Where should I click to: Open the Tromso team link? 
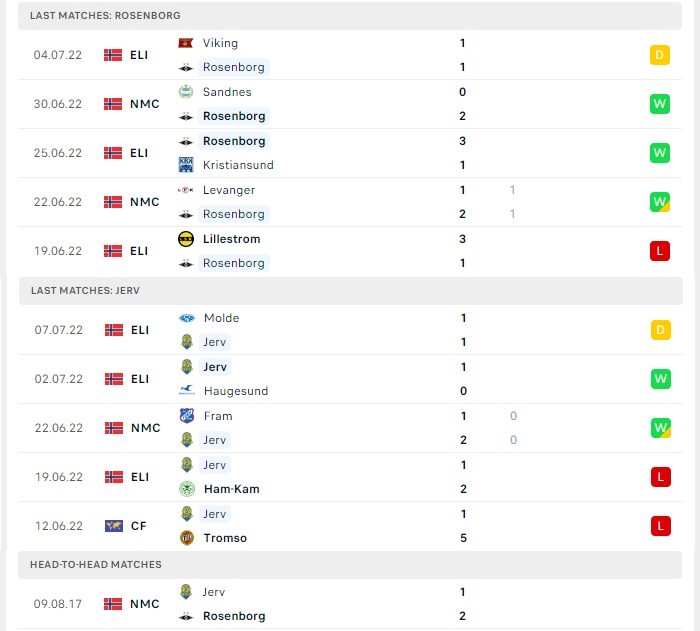pyautogui.click(x=225, y=538)
